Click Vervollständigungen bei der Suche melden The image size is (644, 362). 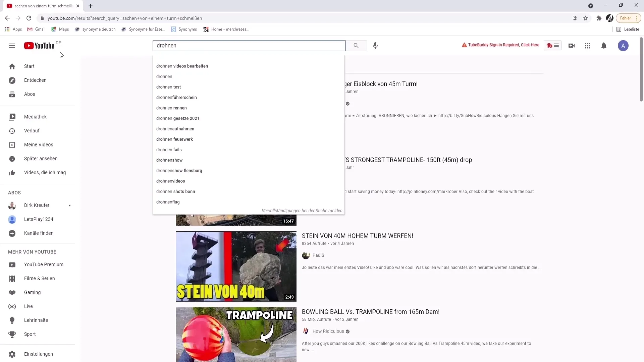[x=302, y=211]
